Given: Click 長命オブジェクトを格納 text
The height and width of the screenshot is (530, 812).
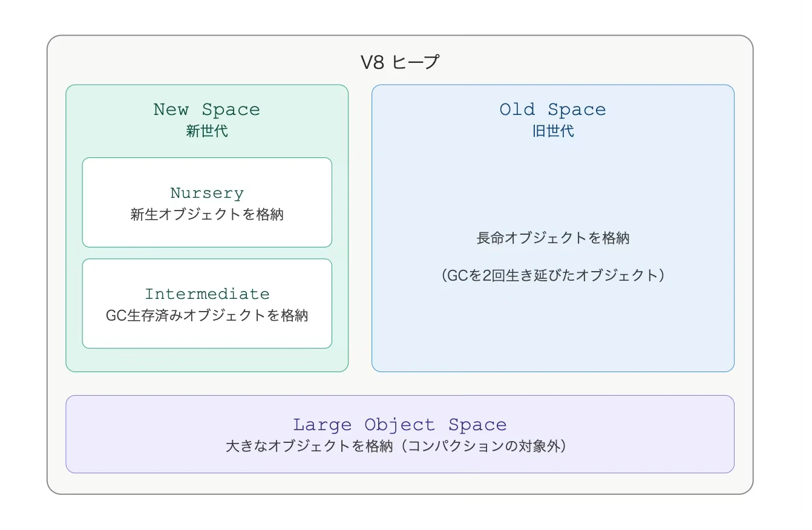Looking at the screenshot, I should pos(552,238).
